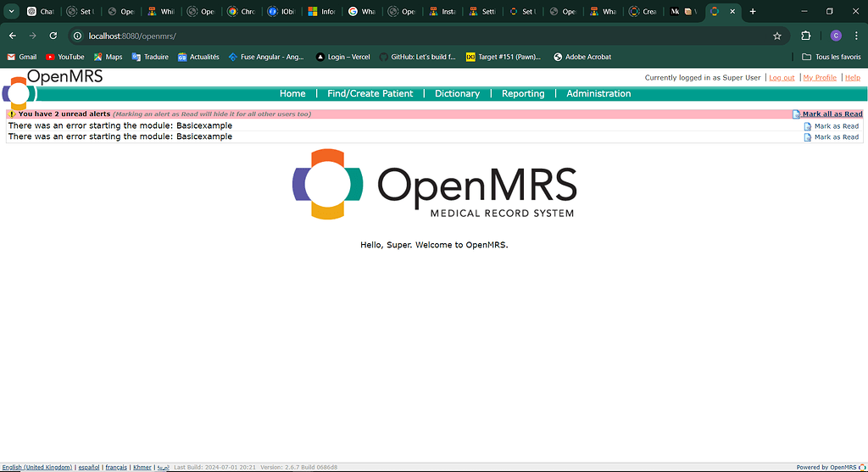
Task: Open the GitHub: Let's build bookmark
Action: point(417,57)
